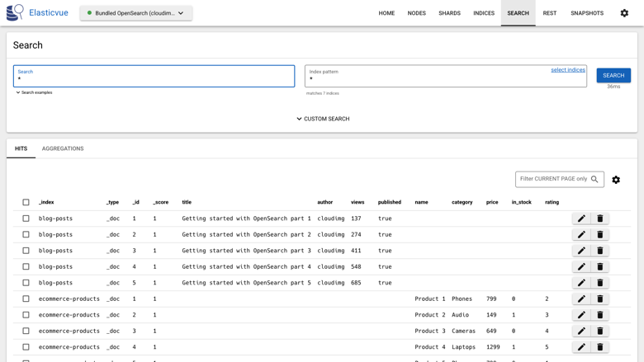
Task: Select checkbox for OpenSearch part 1 row
Action: point(26,219)
